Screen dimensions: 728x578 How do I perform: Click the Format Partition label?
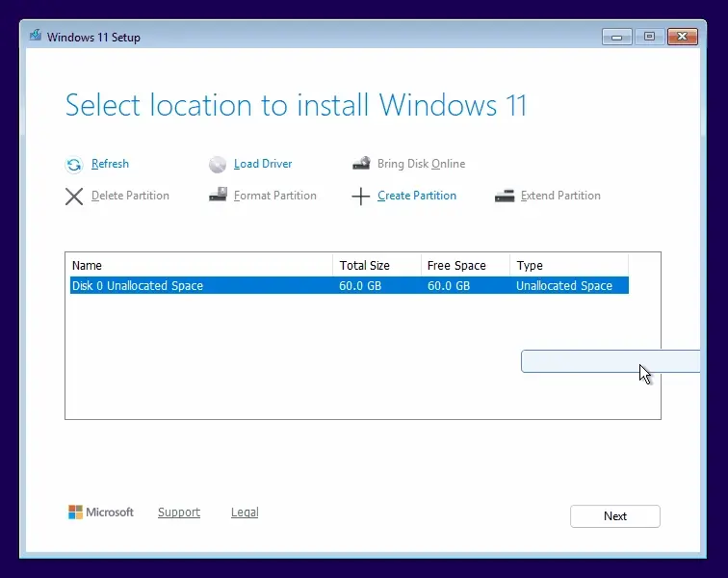(x=274, y=196)
